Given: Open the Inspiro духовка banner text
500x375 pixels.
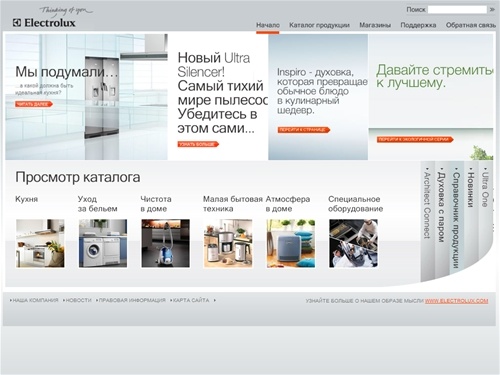Looking at the screenshot, I should 322,91.
